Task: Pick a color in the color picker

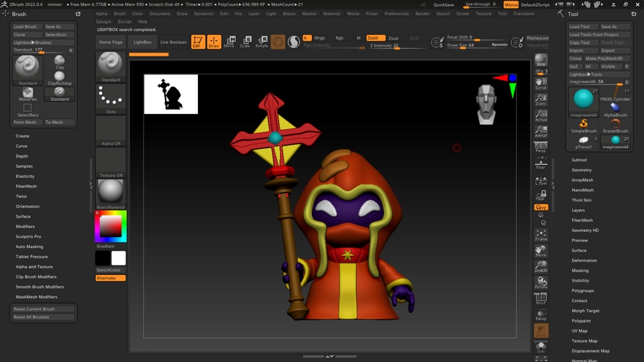Action: click(x=111, y=226)
